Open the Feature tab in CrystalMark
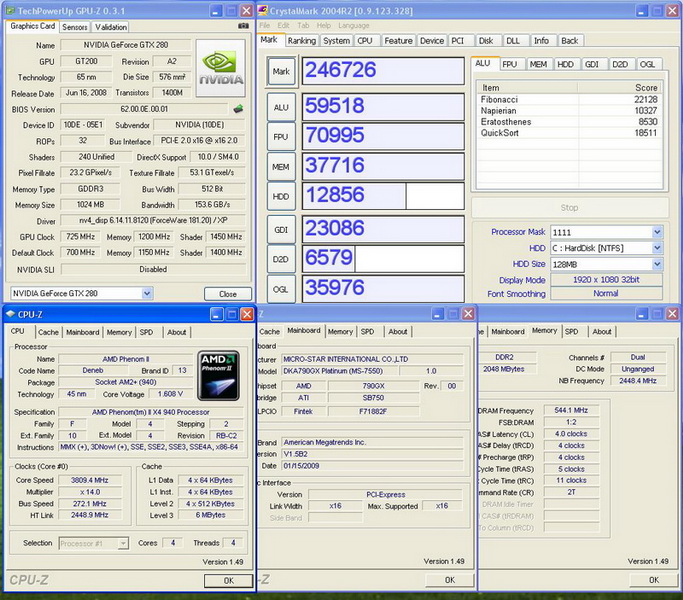683x600 pixels. 398,41
